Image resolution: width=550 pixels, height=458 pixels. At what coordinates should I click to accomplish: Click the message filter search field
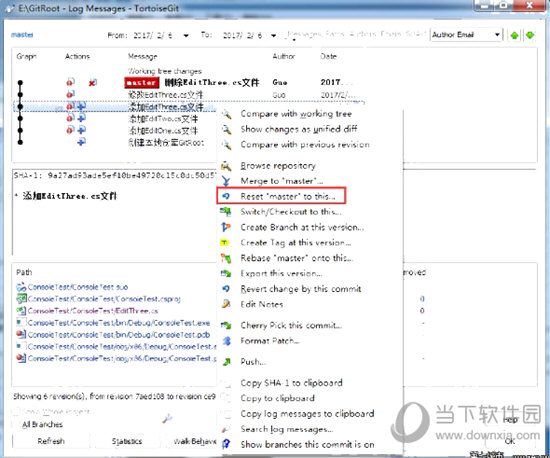(356, 34)
